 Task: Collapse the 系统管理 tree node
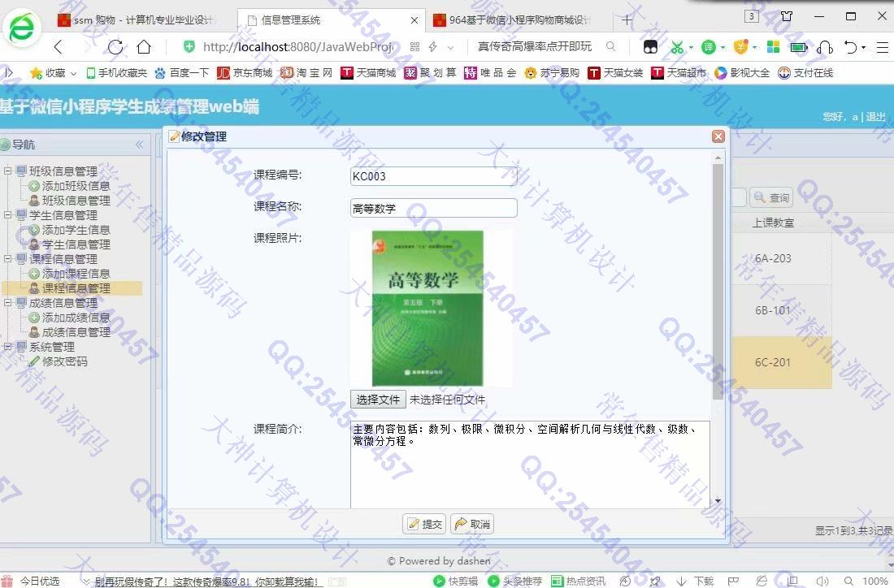[8, 347]
